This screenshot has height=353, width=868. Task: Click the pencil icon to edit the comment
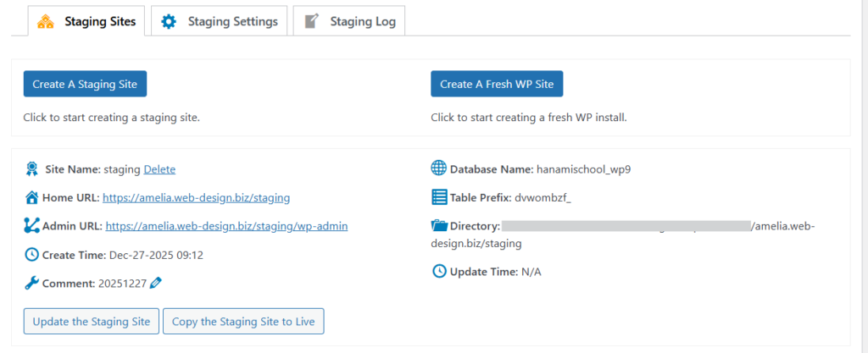[156, 283]
